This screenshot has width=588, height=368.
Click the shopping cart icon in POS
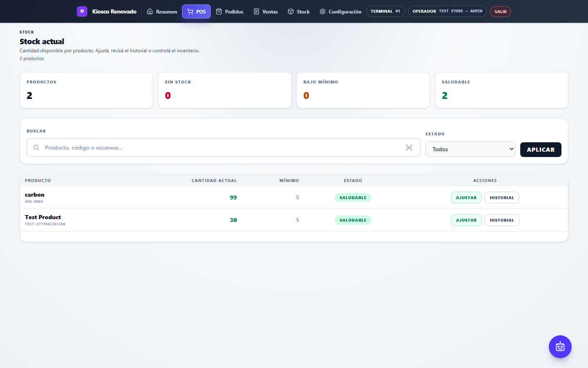tap(190, 11)
